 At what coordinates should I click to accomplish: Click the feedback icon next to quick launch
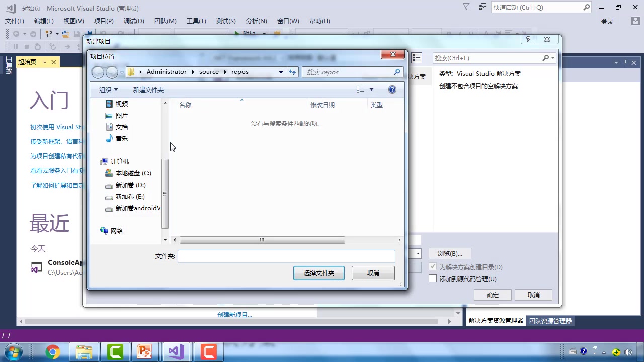[482, 7]
